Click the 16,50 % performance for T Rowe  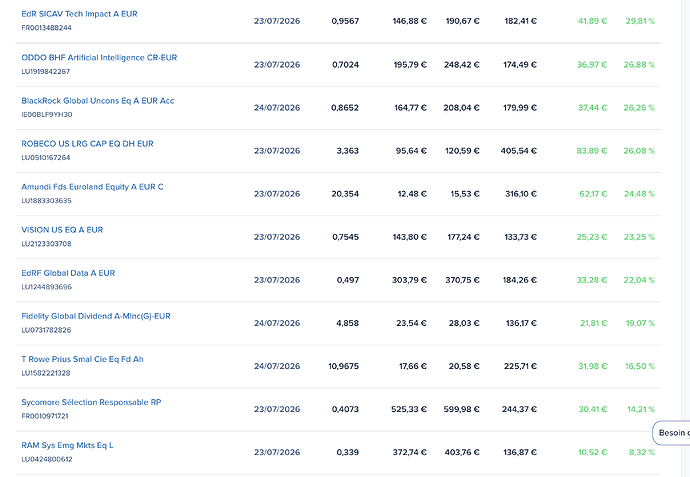pyautogui.click(x=640, y=367)
